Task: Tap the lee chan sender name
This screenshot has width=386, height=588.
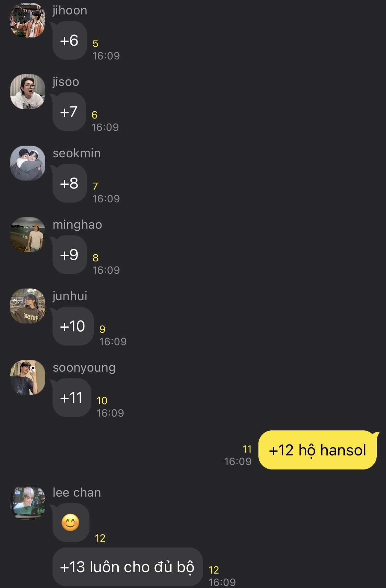Action: 77,493
